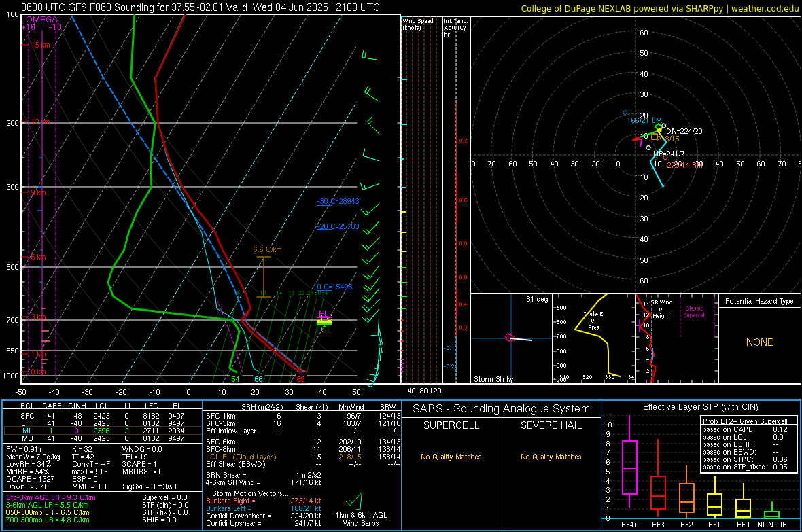Viewport: 802px width, 532px height.
Task: Click the yellow EF1 box plot
Action: (714, 497)
